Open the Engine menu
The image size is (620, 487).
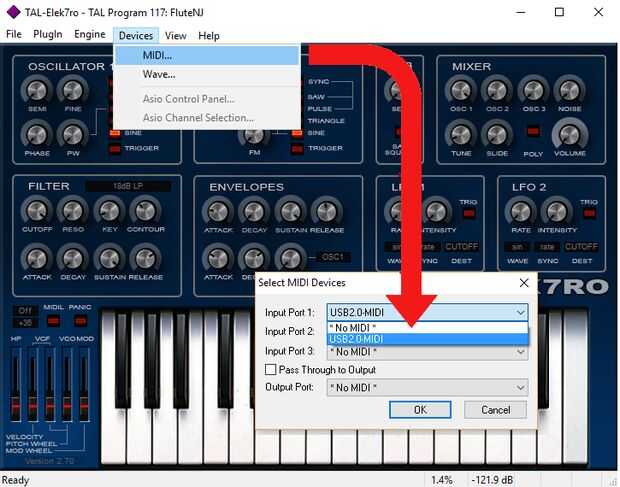coord(90,35)
